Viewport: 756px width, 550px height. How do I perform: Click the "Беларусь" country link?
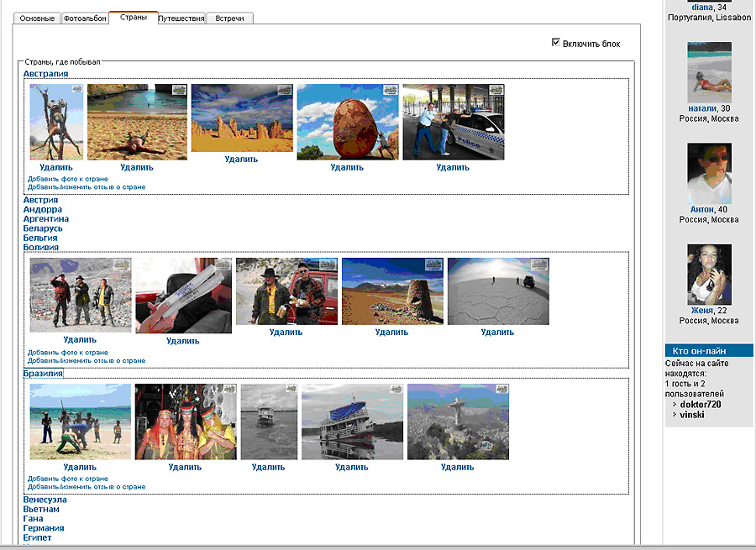point(43,228)
